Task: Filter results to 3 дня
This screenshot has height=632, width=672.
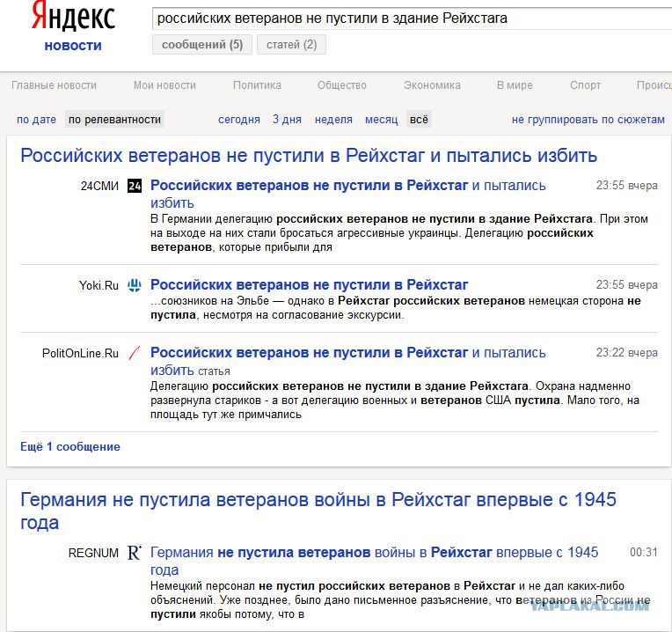Action: click(287, 120)
